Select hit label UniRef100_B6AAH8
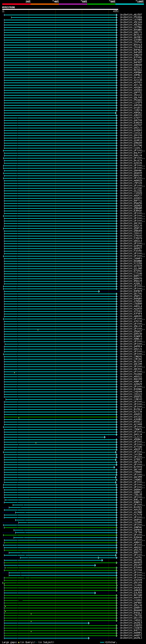The width and height of the screenshot is (146, 644). point(131,610)
